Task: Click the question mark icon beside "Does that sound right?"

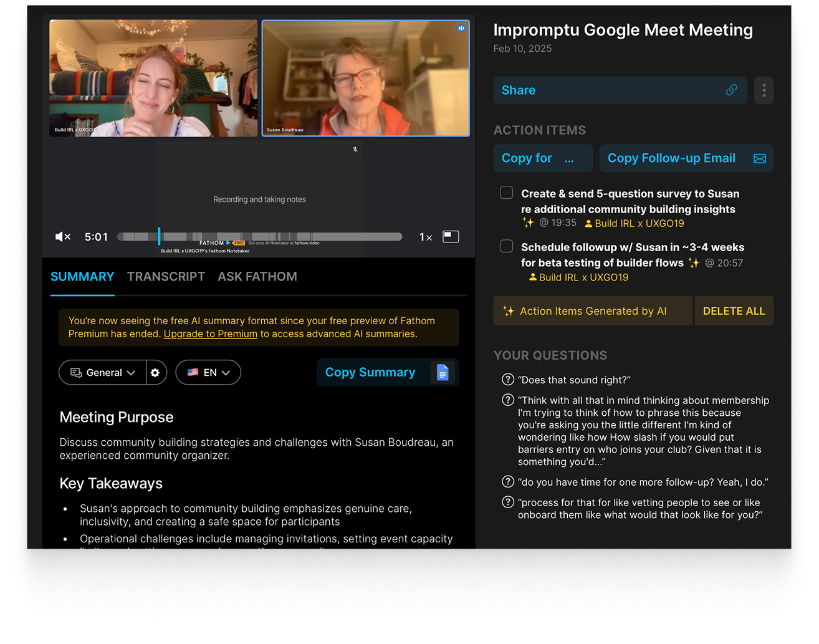Action: 508,380
